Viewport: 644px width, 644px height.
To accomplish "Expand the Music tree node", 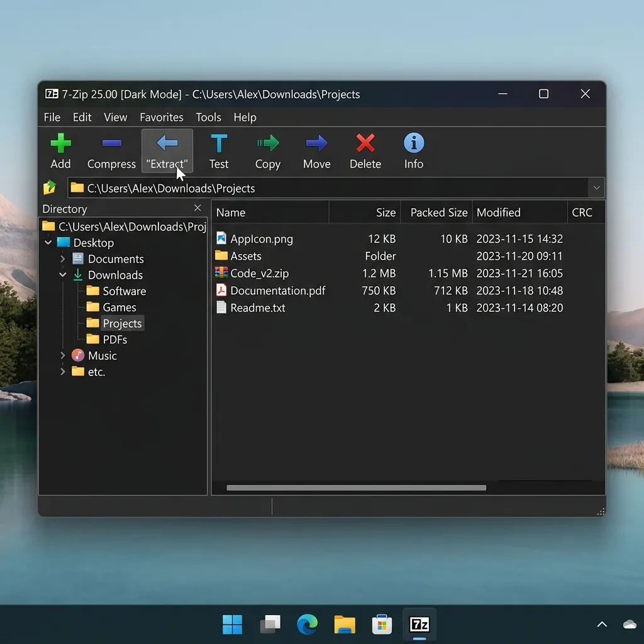I will (x=62, y=355).
